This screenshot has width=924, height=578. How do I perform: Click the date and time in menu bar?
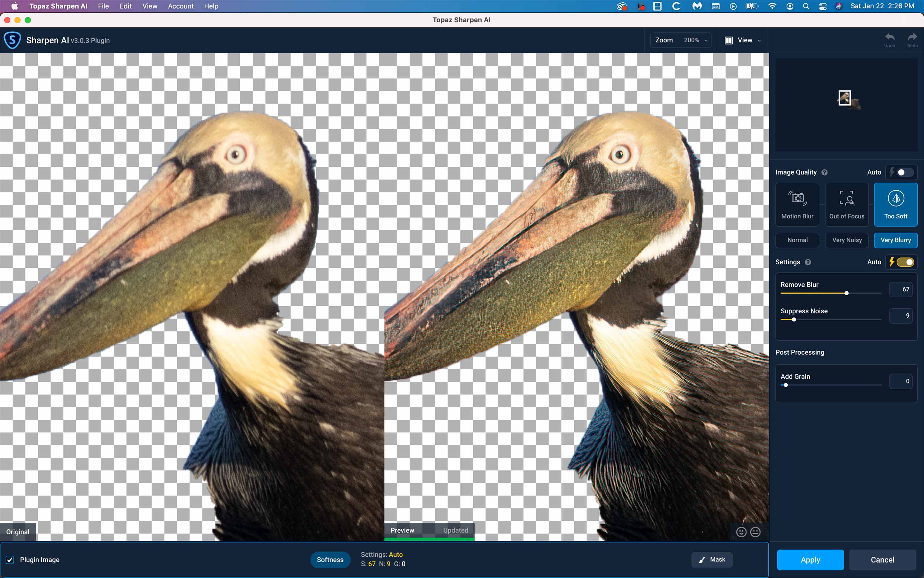pos(882,6)
